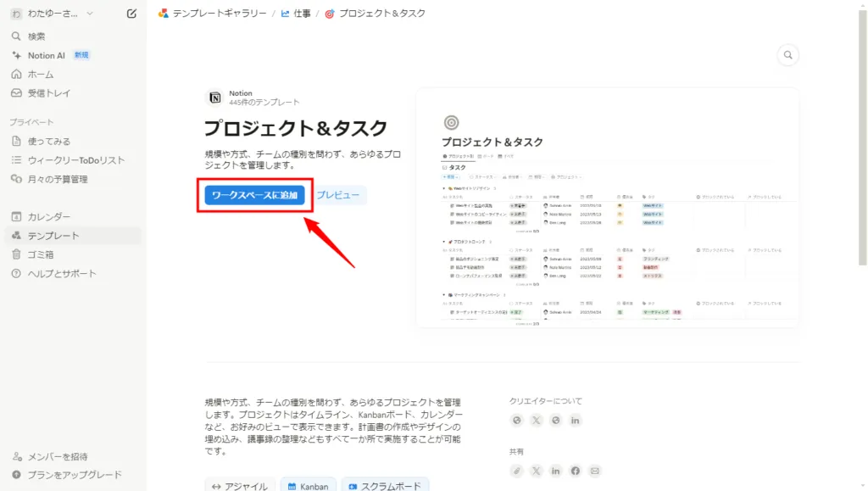This screenshot has height=491, width=868.
Task: Open creator's X profile under クリエイターについて
Action: point(536,420)
